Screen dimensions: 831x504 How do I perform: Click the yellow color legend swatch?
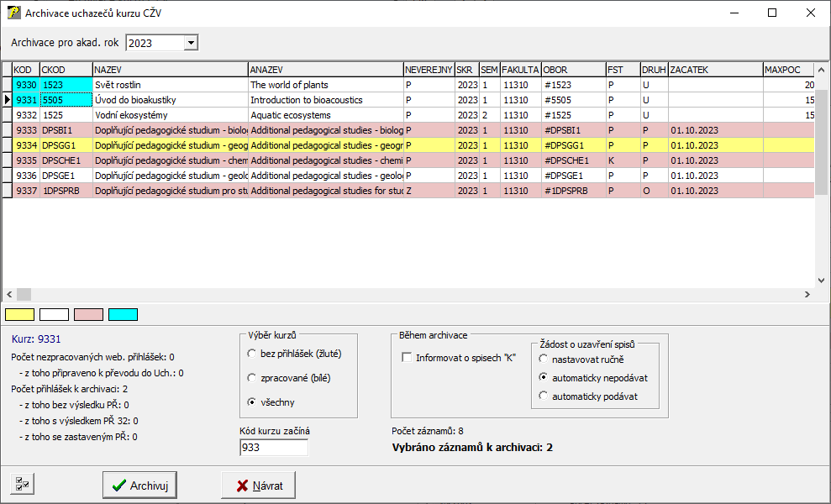(x=20, y=314)
